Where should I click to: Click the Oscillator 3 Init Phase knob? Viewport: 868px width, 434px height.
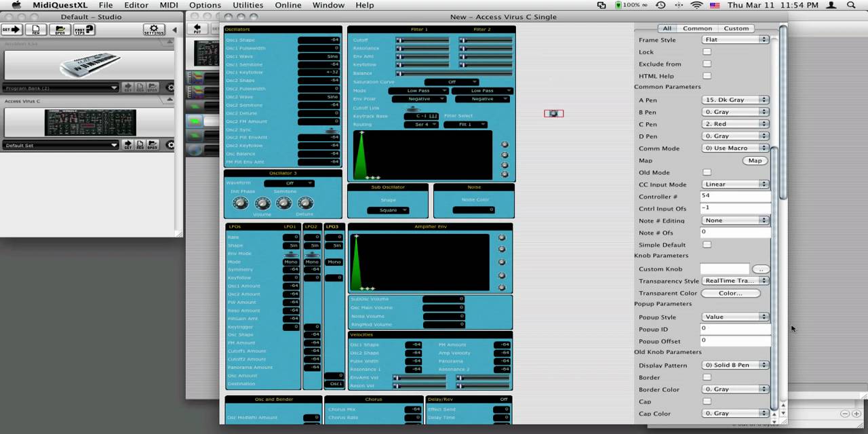(240, 203)
